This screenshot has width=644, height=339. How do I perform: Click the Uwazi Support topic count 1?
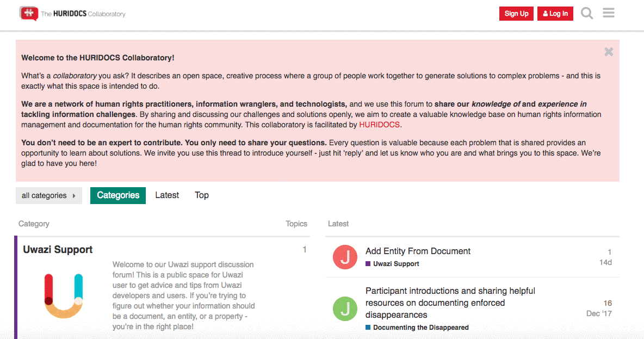tap(305, 249)
